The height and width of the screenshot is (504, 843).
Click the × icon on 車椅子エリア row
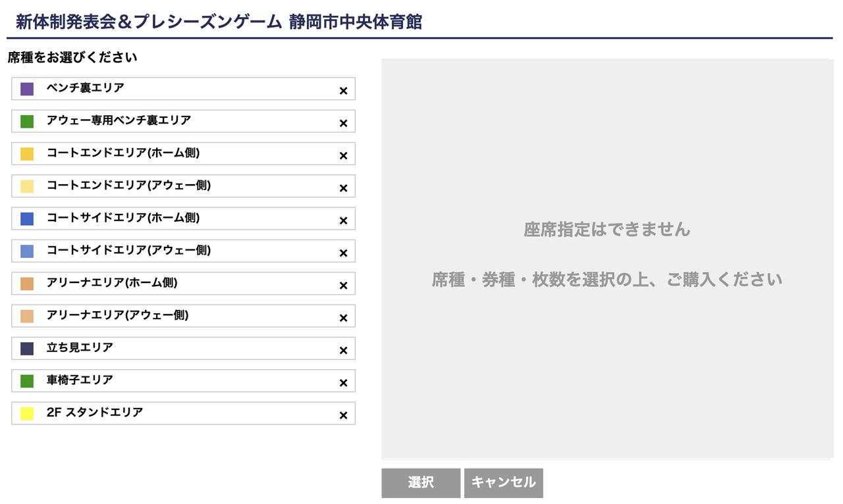coord(343,383)
